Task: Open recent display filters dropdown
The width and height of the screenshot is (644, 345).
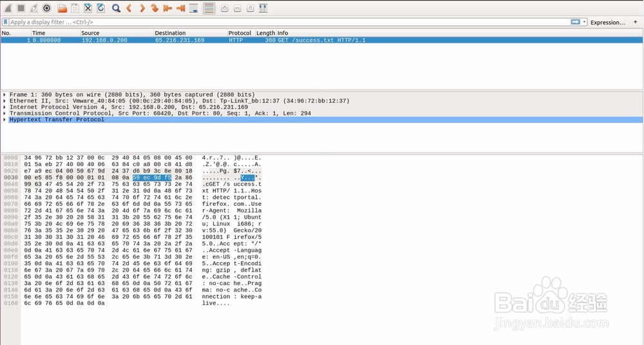Action: 585,22
